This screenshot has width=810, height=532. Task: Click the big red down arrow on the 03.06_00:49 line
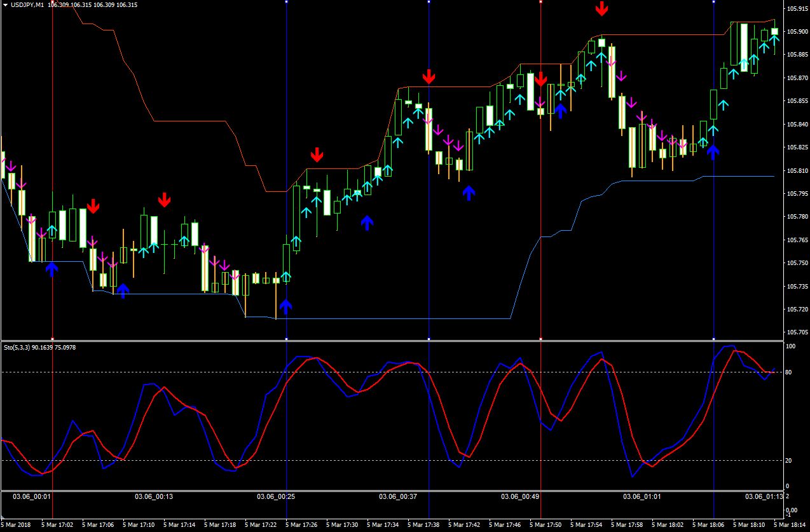click(540, 79)
